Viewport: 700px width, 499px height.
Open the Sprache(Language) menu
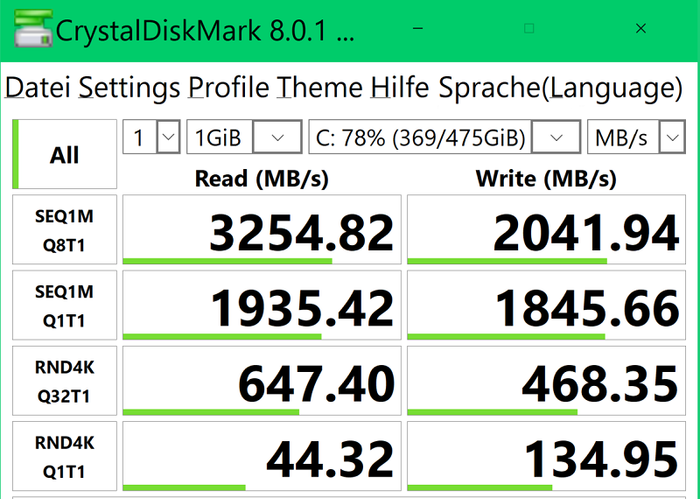(x=560, y=87)
